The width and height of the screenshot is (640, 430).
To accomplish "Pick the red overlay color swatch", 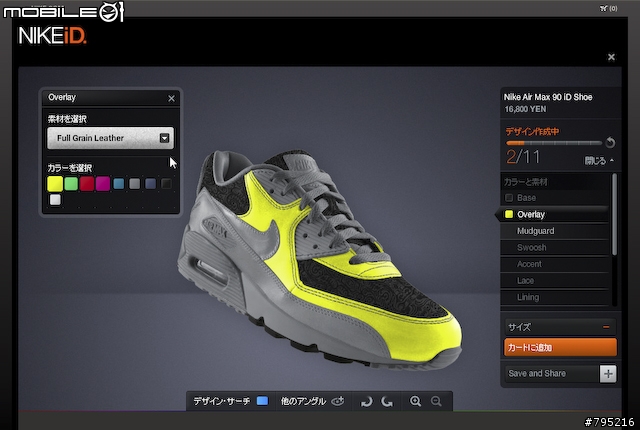I will 87,184.
